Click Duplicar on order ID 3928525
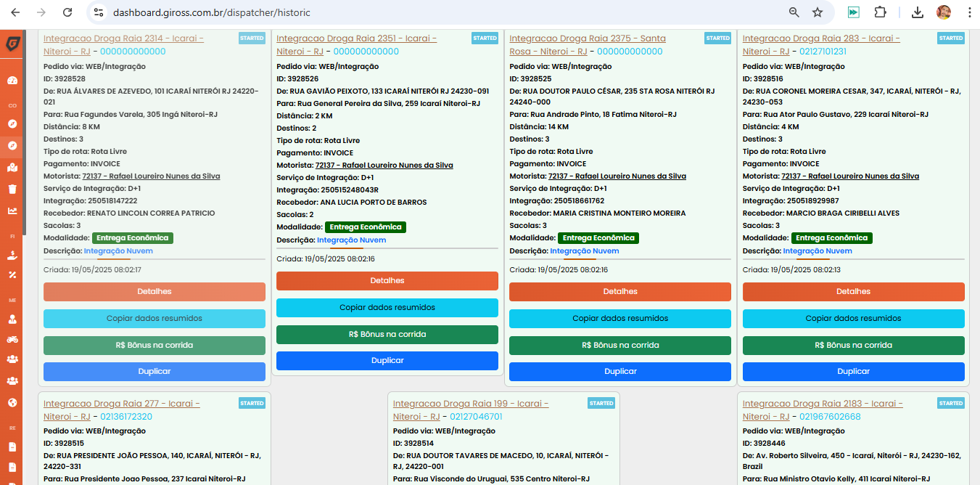The image size is (980, 485). pos(620,371)
